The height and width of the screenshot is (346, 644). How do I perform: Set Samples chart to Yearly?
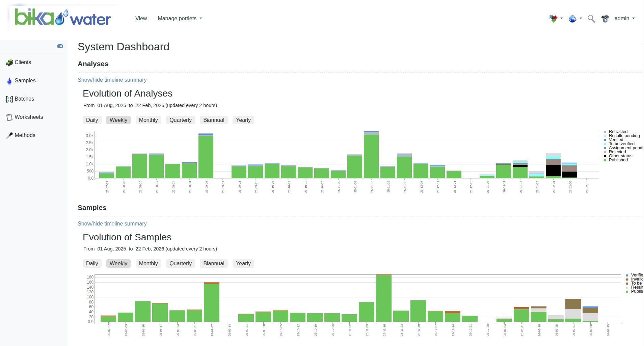243,264
